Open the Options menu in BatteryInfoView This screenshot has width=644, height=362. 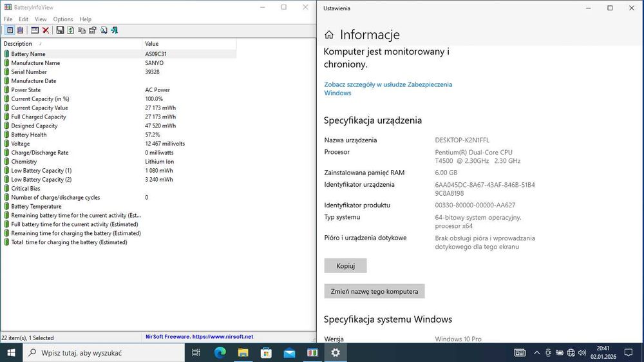pos(63,19)
